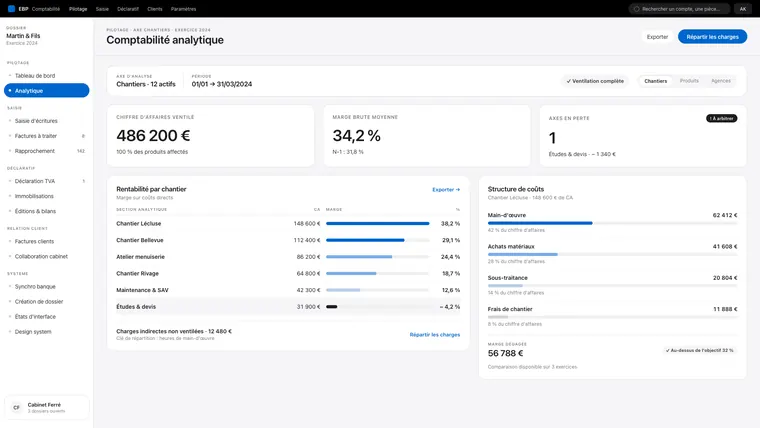Click the Cabinet Ferré account card
Viewport: 760px width, 428px height.
[47, 408]
